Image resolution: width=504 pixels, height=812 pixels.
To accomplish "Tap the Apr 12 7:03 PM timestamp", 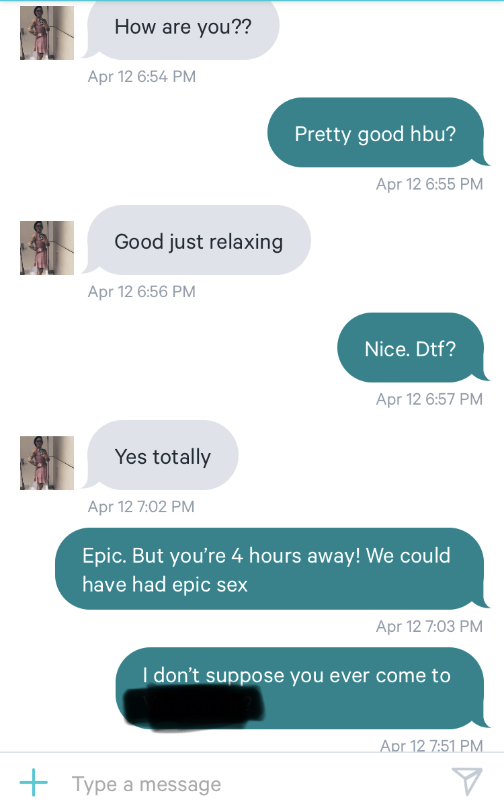I will 429,626.
